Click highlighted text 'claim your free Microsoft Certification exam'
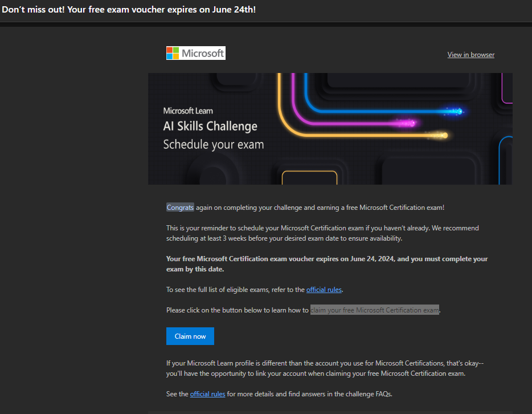This screenshot has width=532, height=414. click(x=375, y=310)
